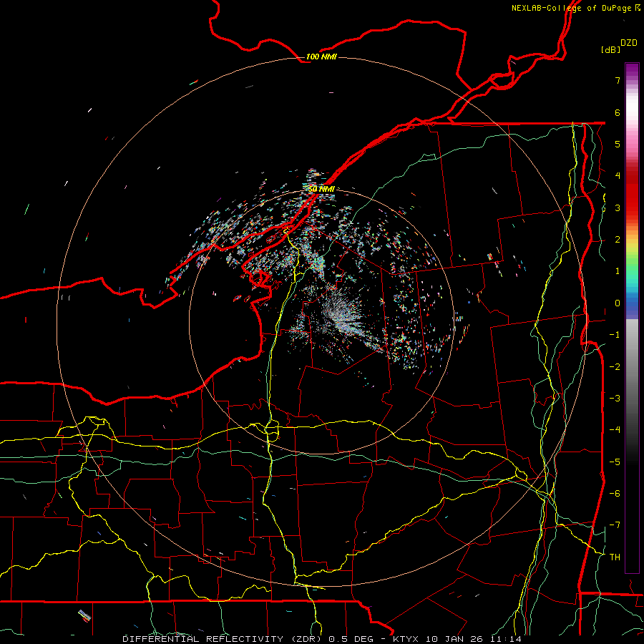Click the -3 value on the color scale

tap(615, 399)
